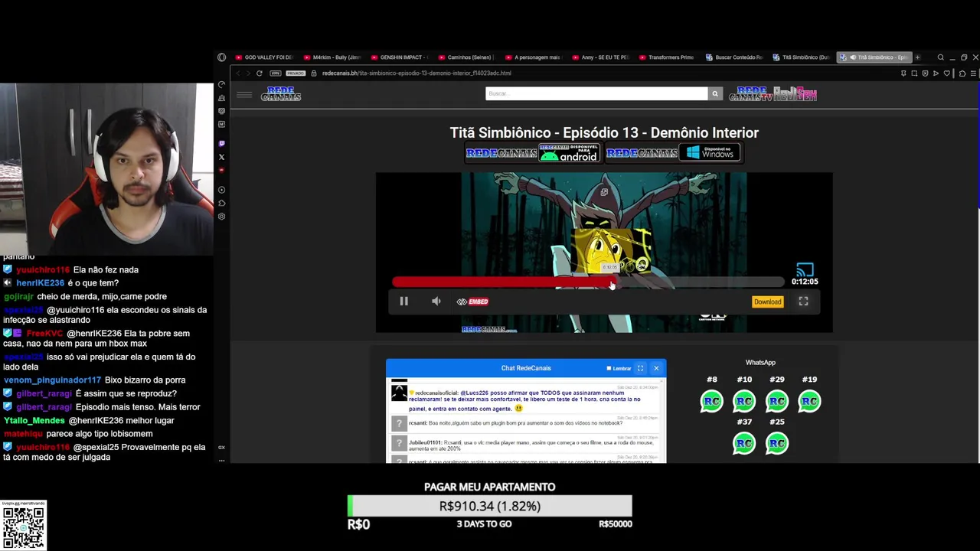Switch to Anny - SE EU TE PE tab

click(602, 57)
